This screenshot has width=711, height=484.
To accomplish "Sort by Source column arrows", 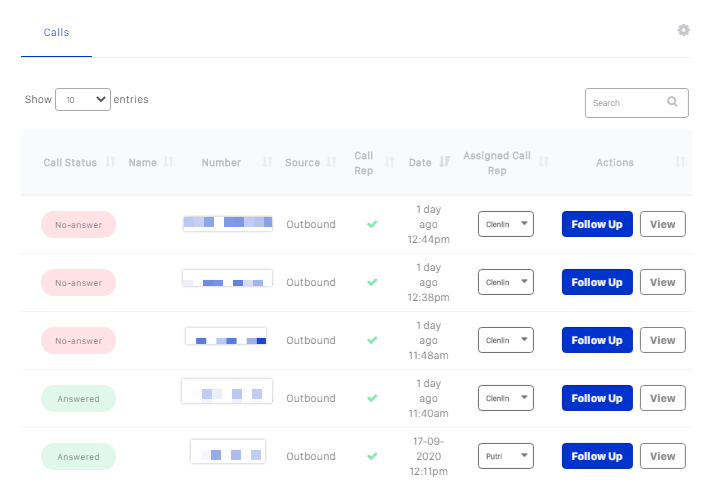I will coord(332,162).
